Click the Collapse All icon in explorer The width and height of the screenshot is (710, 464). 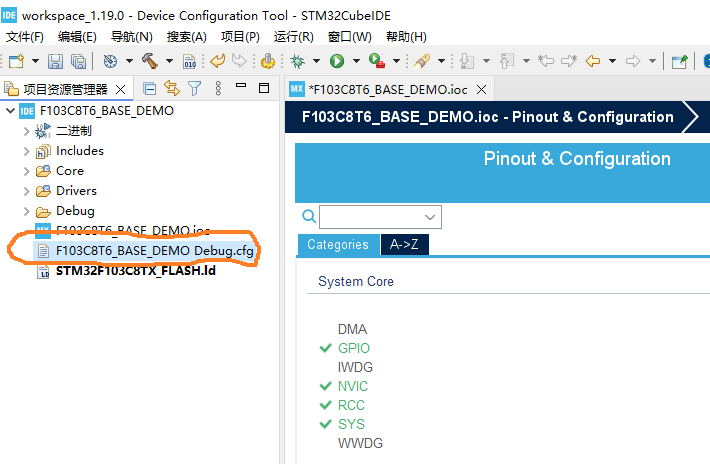tap(149, 88)
